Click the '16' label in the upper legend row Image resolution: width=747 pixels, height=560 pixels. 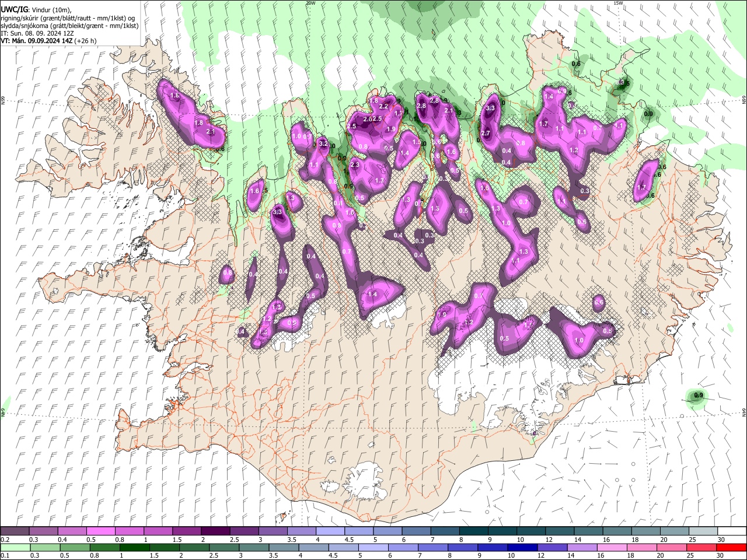tap(607, 540)
